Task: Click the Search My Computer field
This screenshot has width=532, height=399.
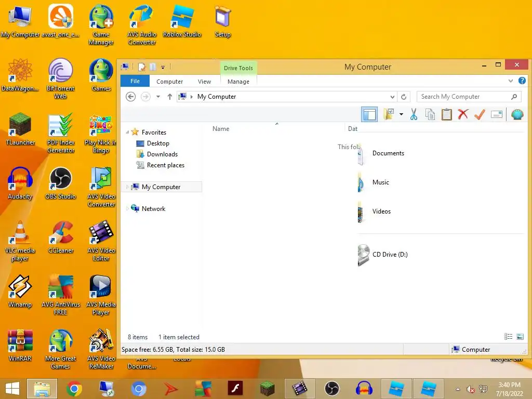Action: (469, 97)
